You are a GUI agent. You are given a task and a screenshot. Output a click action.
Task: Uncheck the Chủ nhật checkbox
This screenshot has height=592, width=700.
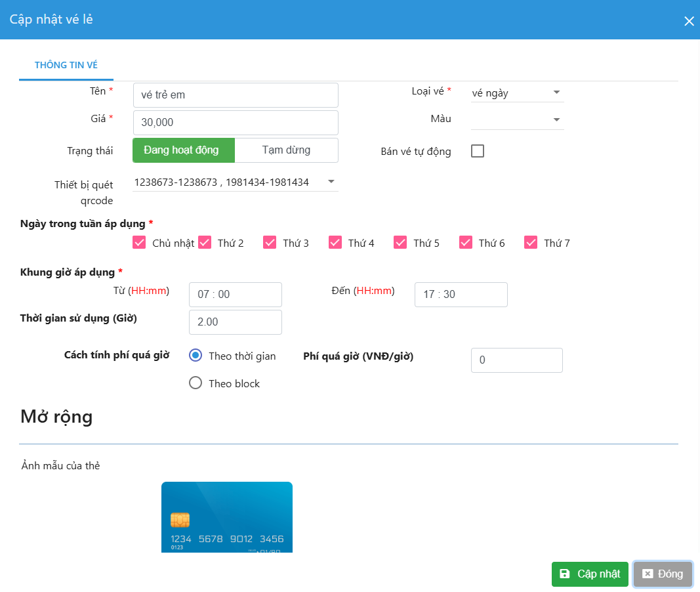139,243
